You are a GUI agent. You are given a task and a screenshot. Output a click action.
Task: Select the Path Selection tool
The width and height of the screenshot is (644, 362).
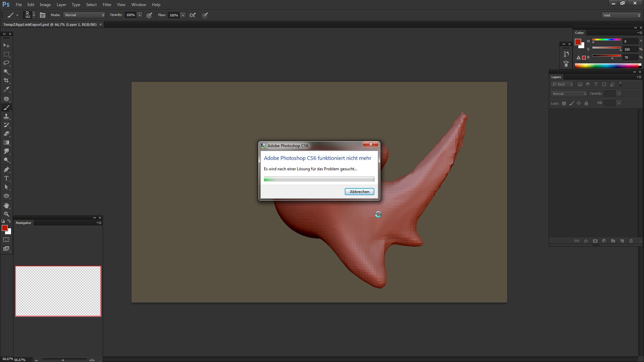[x=6, y=187]
